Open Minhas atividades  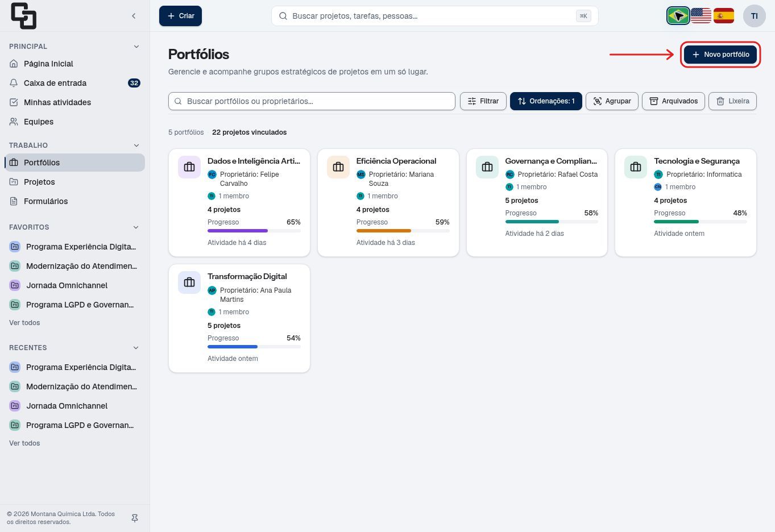point(74,102)
